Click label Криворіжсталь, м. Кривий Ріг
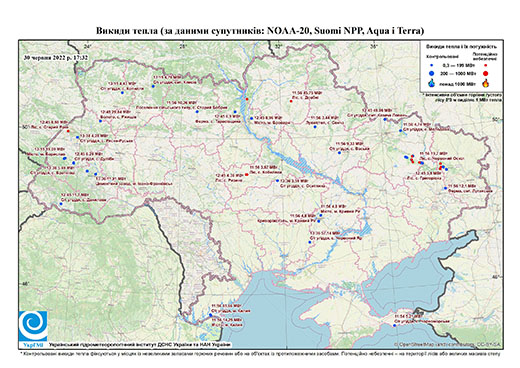 pos(287,221)
